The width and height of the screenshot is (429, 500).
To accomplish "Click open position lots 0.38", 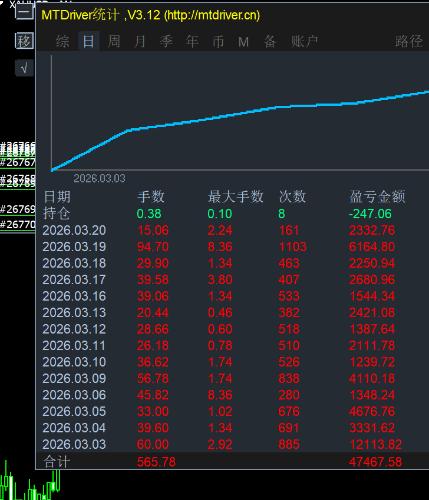I will point(149,214).
